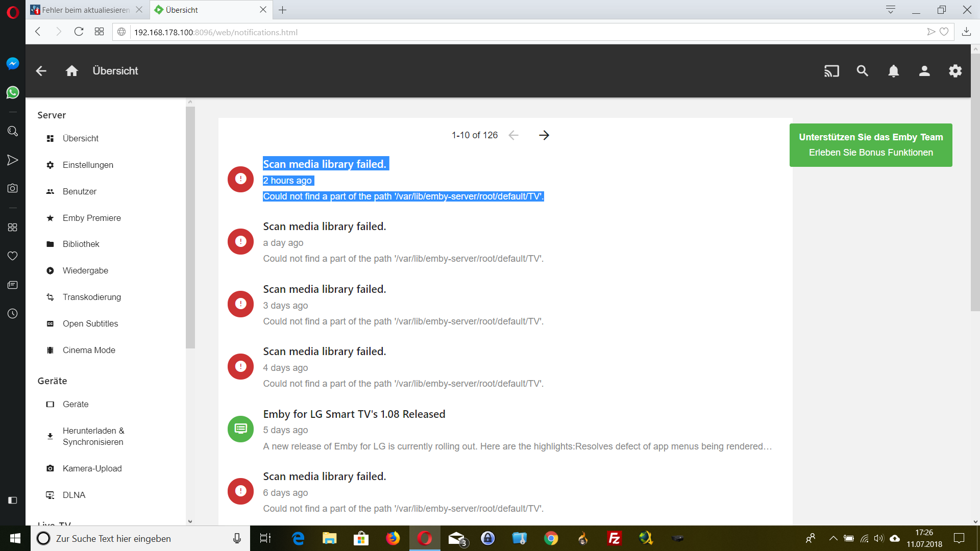Click Windows Start button
Image resolution: width=980 pixels, height=551 pixels.
tap(15, 538)
